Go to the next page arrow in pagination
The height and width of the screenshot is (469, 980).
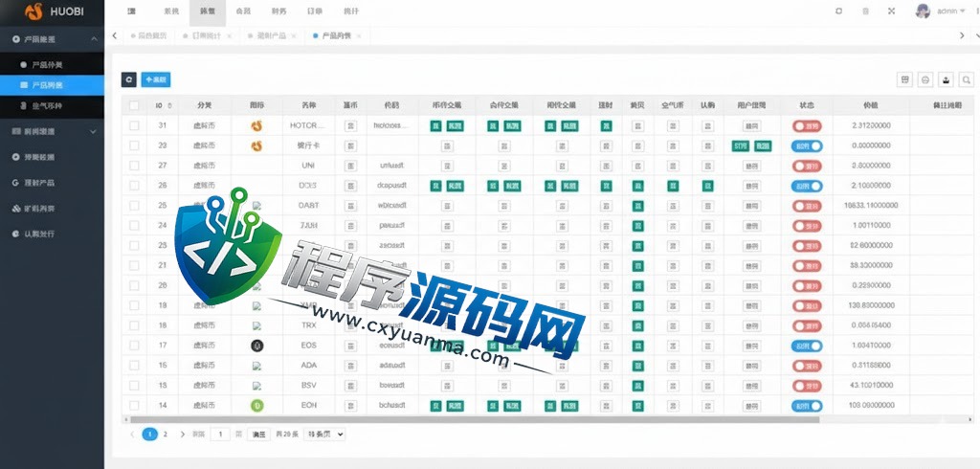click(x=183, y=434)
